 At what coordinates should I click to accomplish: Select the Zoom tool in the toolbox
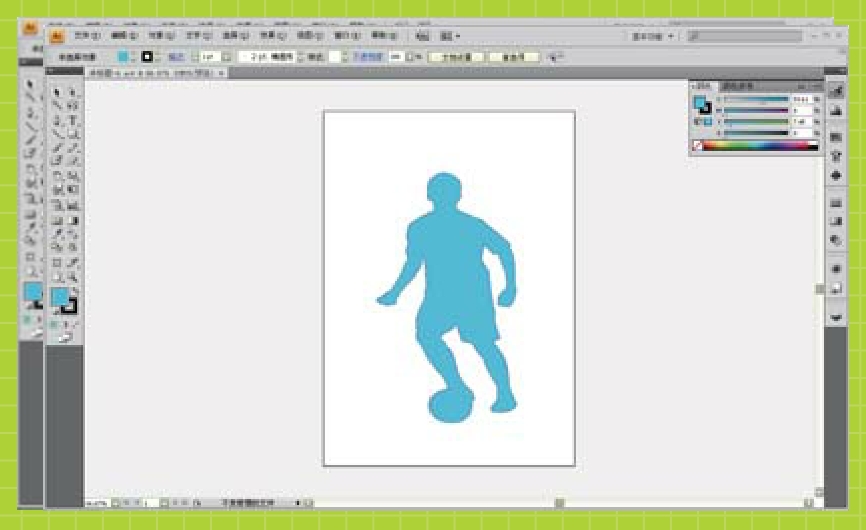coord(74,276)
